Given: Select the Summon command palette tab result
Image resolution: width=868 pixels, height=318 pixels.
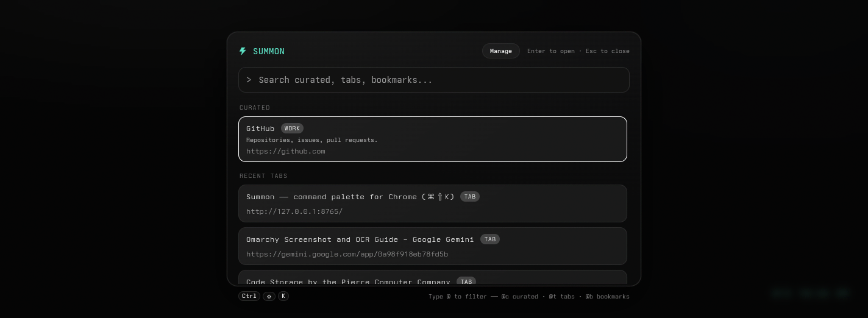Looking at the screenshot, I should [x=433, y=203].
